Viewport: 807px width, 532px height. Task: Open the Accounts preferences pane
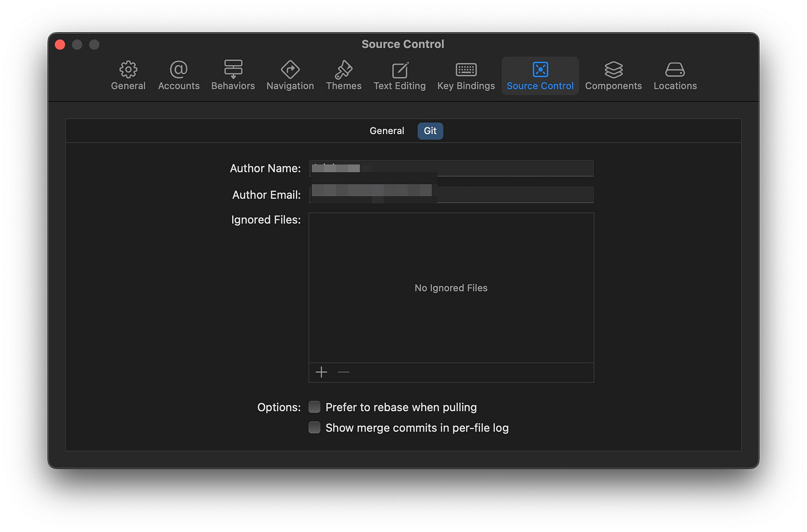click(178, 75)
